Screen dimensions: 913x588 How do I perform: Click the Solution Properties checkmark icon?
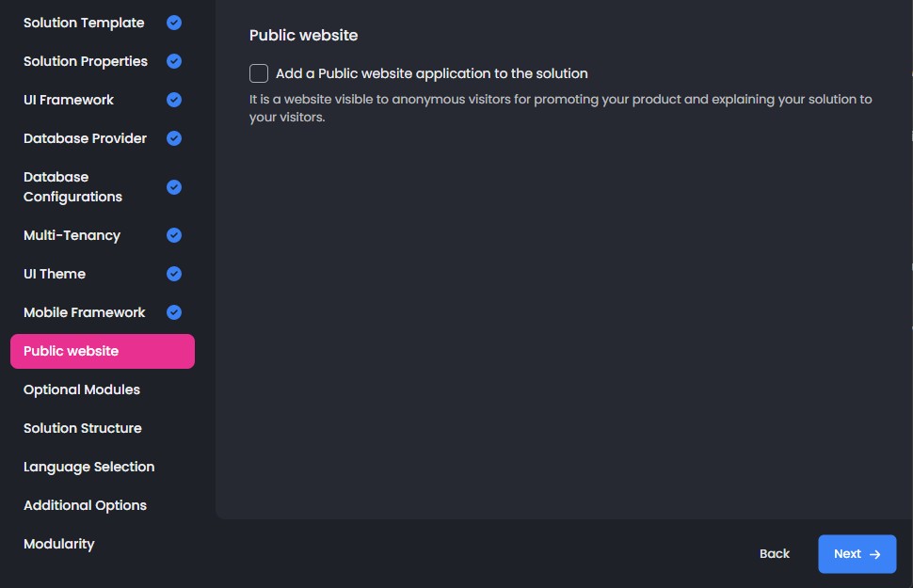[x=174, y=61]
